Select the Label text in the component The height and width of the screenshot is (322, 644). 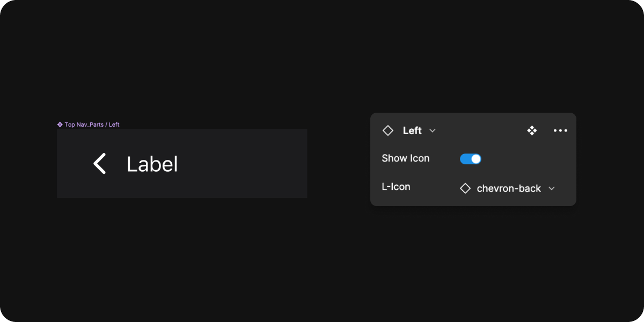pyautogui.click(x=152, y=164)
